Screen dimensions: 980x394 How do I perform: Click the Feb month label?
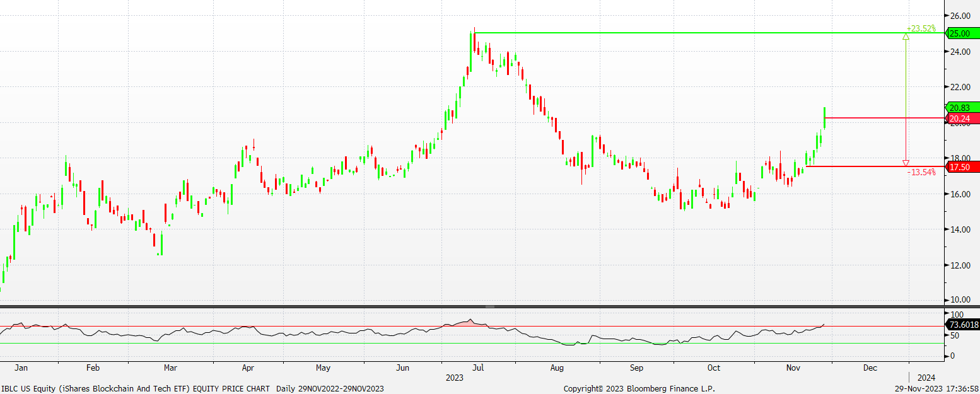coord(93,368)
